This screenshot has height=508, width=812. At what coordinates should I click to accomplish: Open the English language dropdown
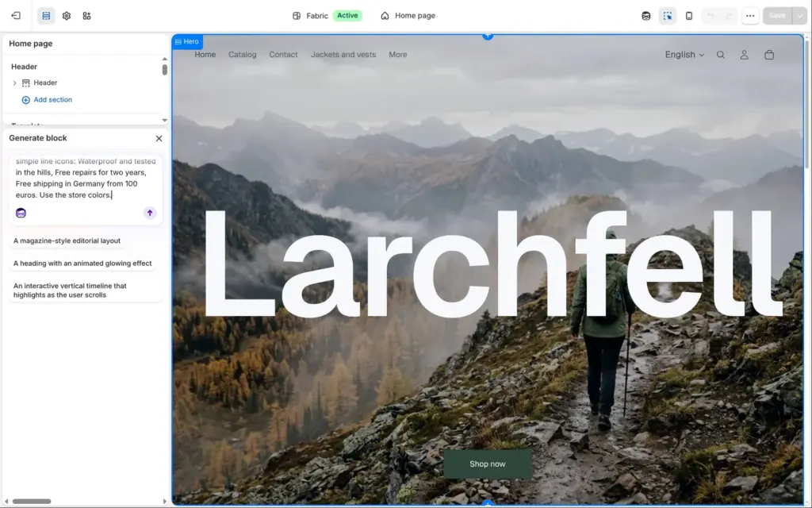pyautogui.click(x=684, y=55)
